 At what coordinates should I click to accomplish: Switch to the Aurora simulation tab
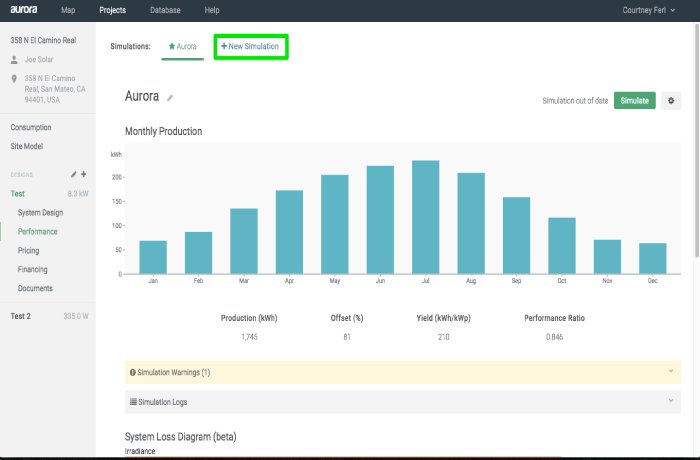183,46
